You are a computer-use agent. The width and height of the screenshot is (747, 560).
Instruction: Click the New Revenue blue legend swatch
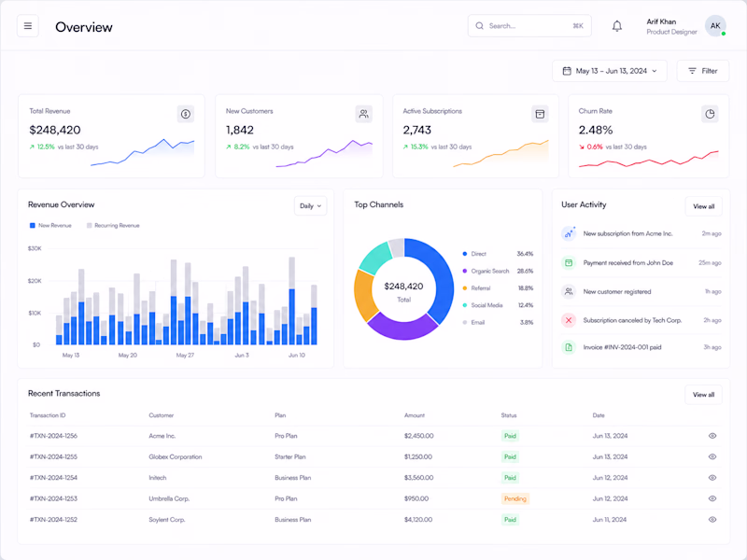tap(33, 225)
